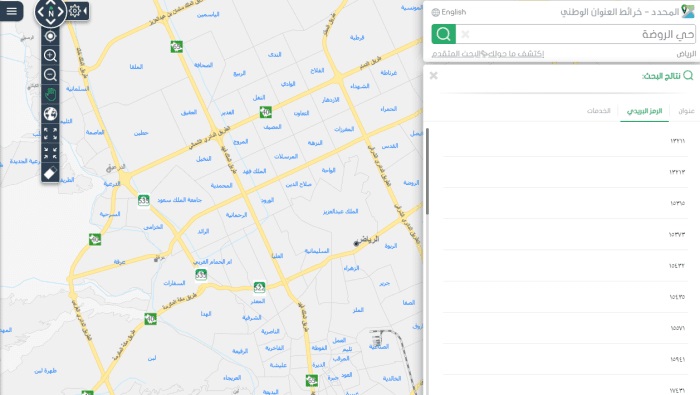Locate my current position
700x395 pixels.
tap(50, 36)
